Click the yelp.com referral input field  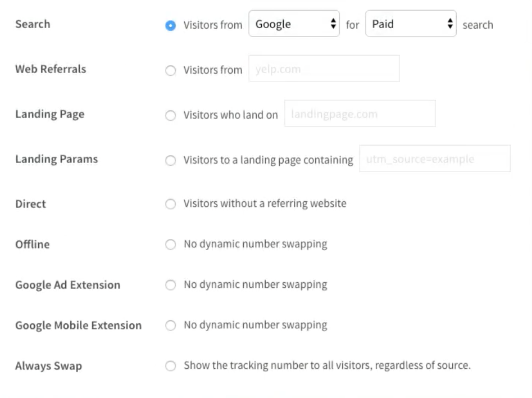324,69
